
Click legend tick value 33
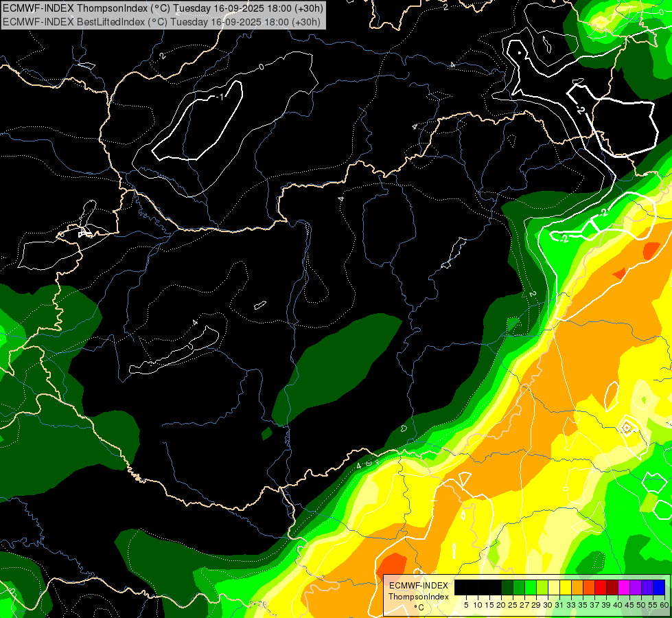coord(571,605)
